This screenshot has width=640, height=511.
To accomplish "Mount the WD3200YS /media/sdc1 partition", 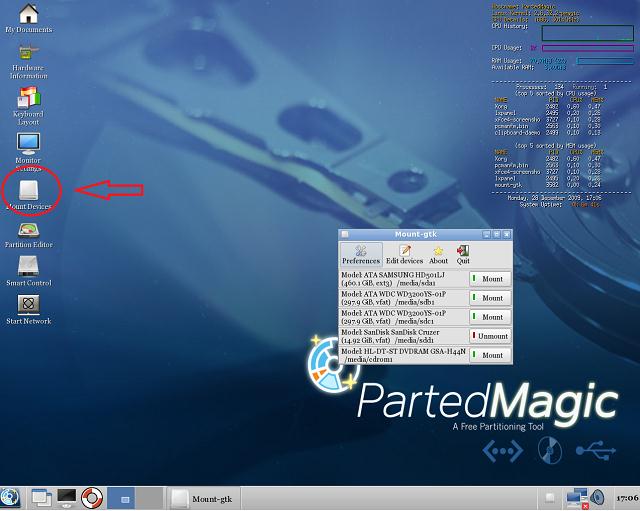I will (x=490, y=317).
